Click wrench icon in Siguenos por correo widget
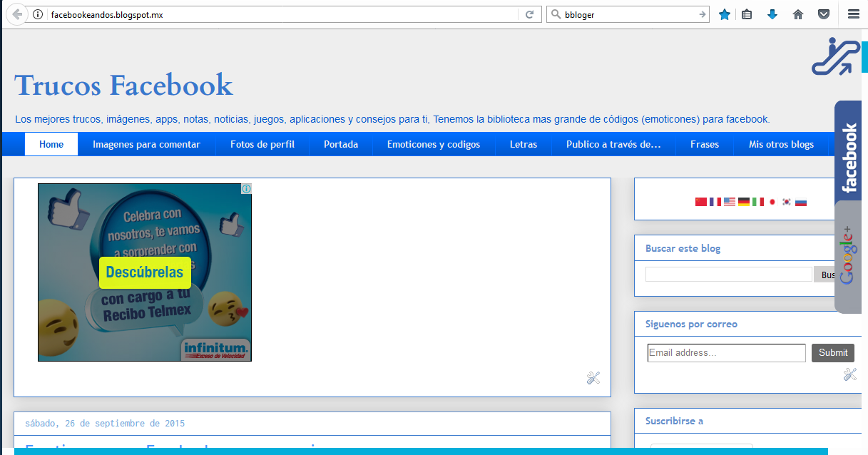Image resolution: width=868 pixels, height=455 pixels. coord(849,374)
